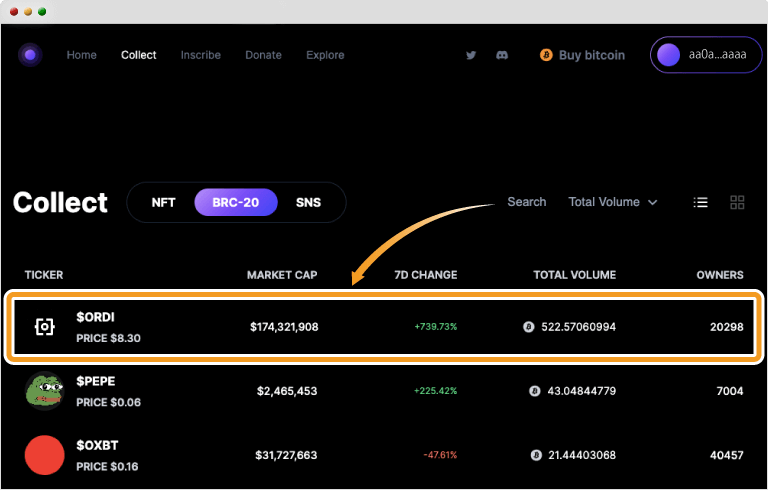Go to the Inscribe page
The width and height of the screenshot is (768, 490).
point(201,55)
